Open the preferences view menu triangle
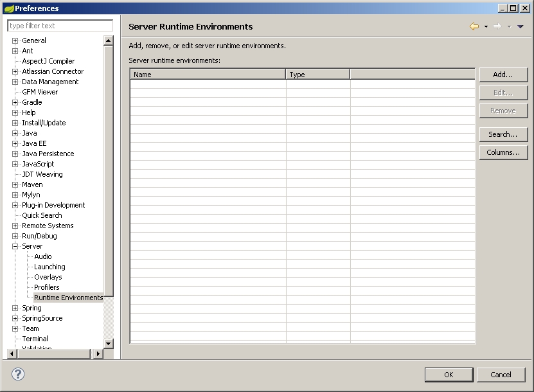 click(x=520, y=26)
